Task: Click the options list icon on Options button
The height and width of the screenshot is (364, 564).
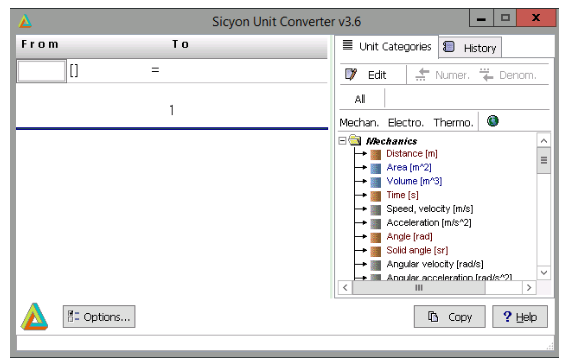Action: (73, 317)
